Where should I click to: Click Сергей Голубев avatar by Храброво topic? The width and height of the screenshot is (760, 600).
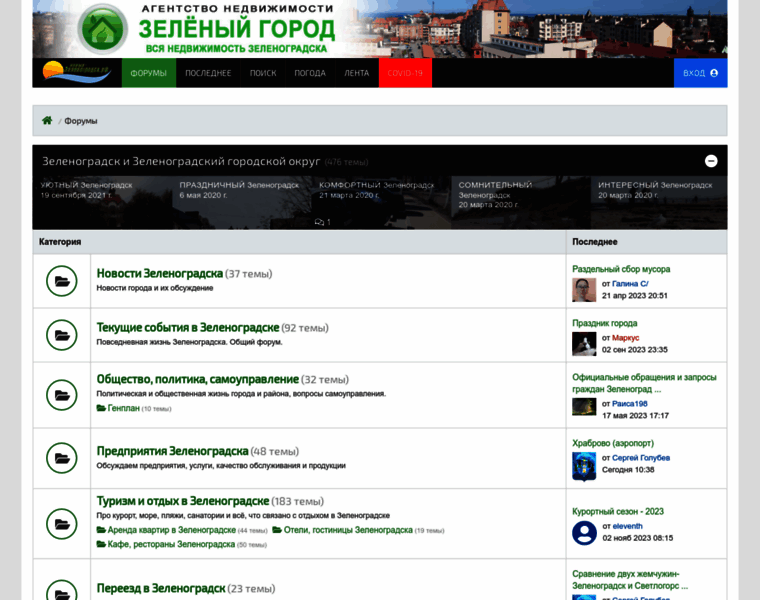(584, 467)
